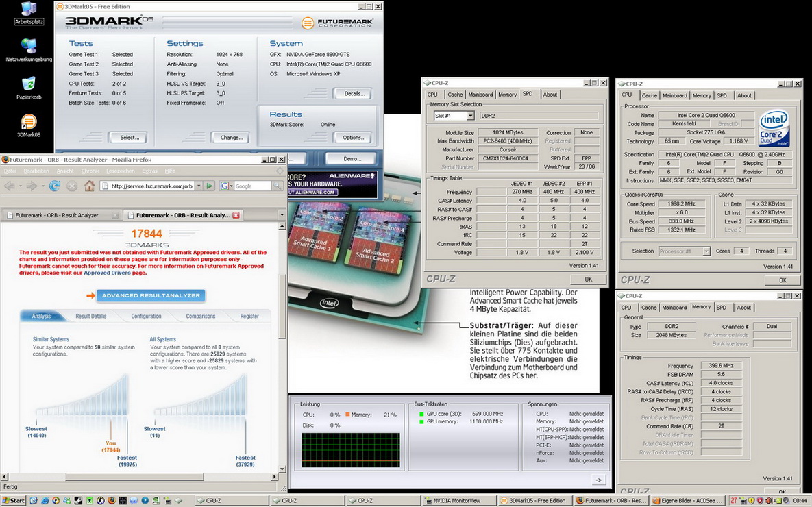The width and height of the screenshot is (812, 507).
Task: Click the red 27 temperature tray icon
Action: 734,501
